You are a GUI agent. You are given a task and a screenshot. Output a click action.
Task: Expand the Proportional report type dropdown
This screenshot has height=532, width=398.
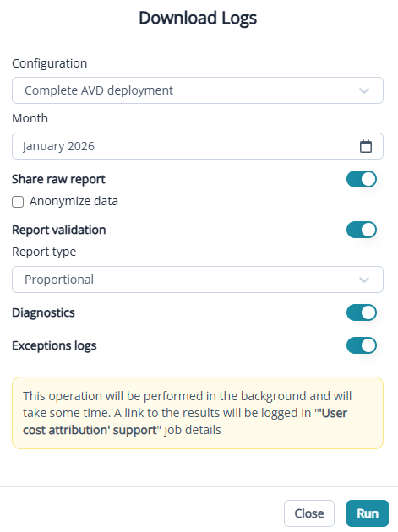(198, 280)
